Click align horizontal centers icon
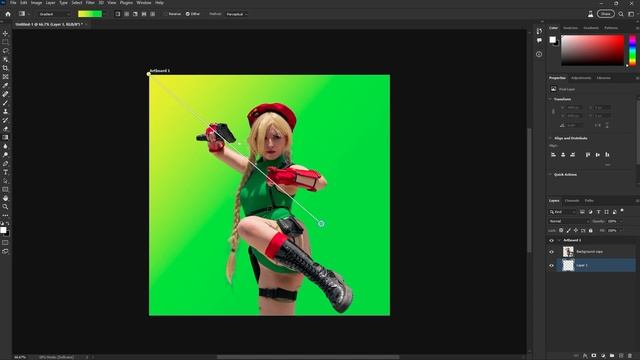The image size is (640, 360). (x=563, y=155)
